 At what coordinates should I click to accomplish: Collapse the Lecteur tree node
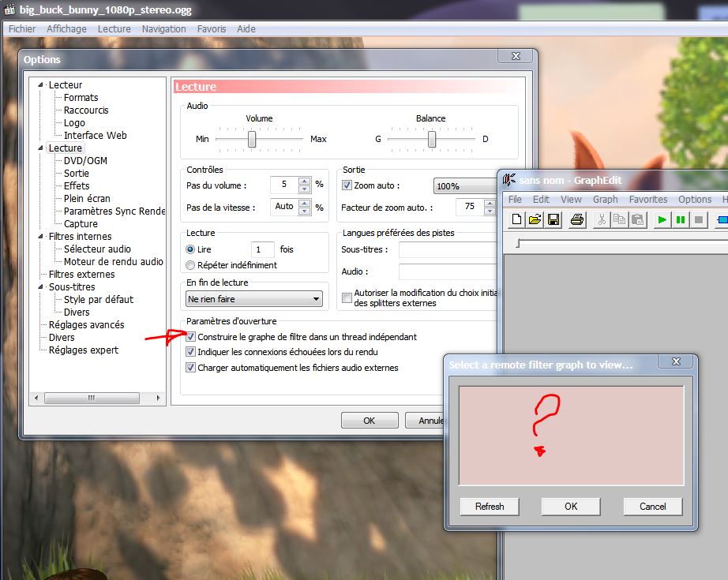pyautogui.click(x=41, y=85)
